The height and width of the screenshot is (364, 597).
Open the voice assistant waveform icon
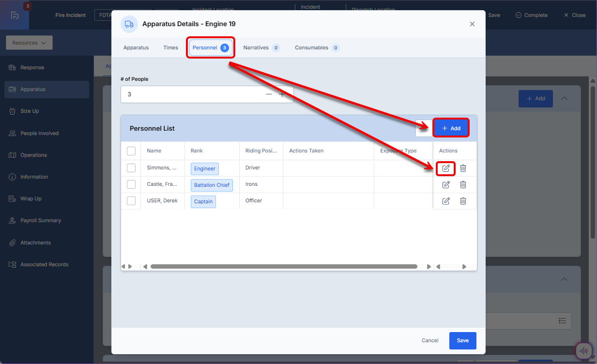(x=584, y=351)
